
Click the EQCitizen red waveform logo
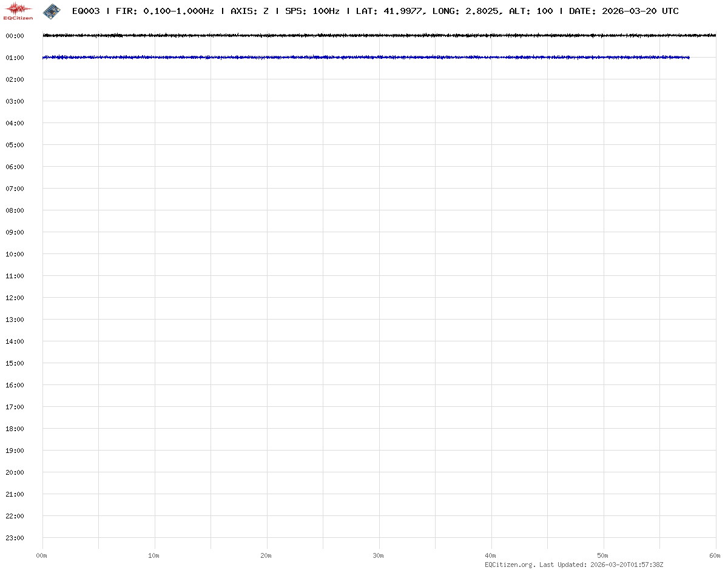click(x=18, y=10)
